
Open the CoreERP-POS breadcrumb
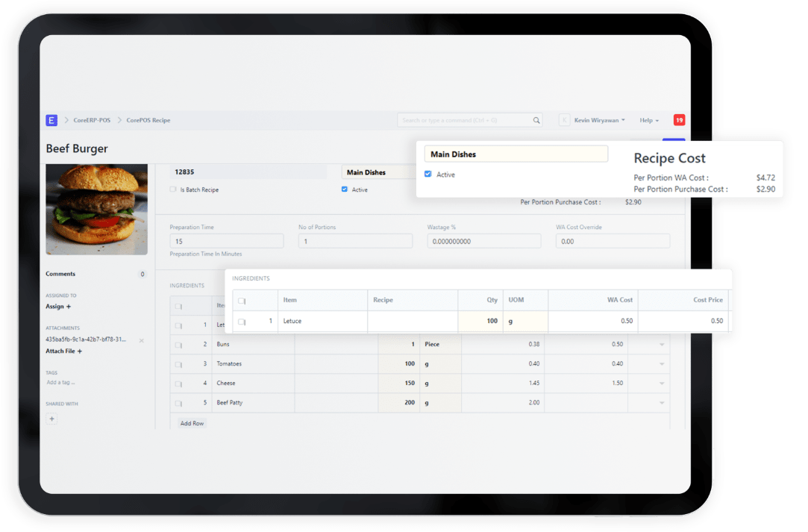pos(92,120)
